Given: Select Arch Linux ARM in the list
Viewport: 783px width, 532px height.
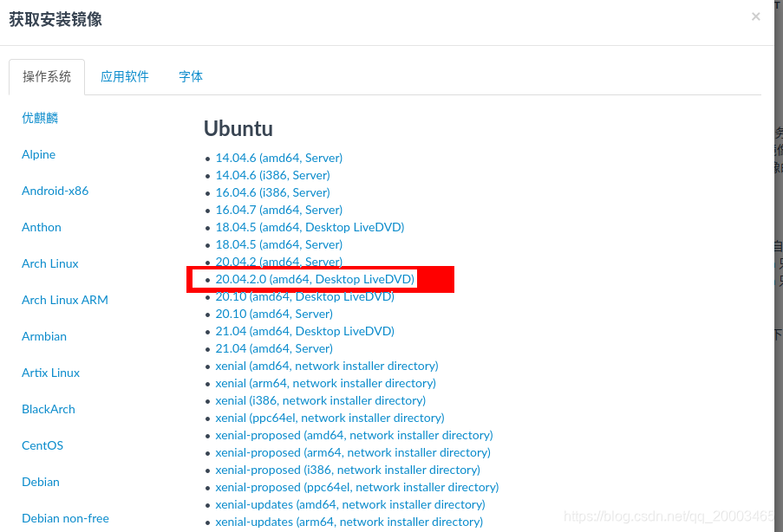Looking at the screenshot, I should 65,300.
